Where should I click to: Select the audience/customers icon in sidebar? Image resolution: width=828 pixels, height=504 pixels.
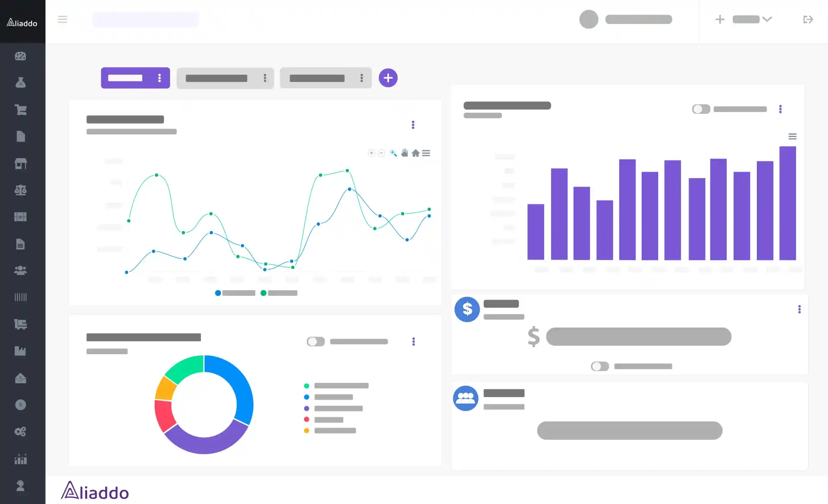pos(20,271)
